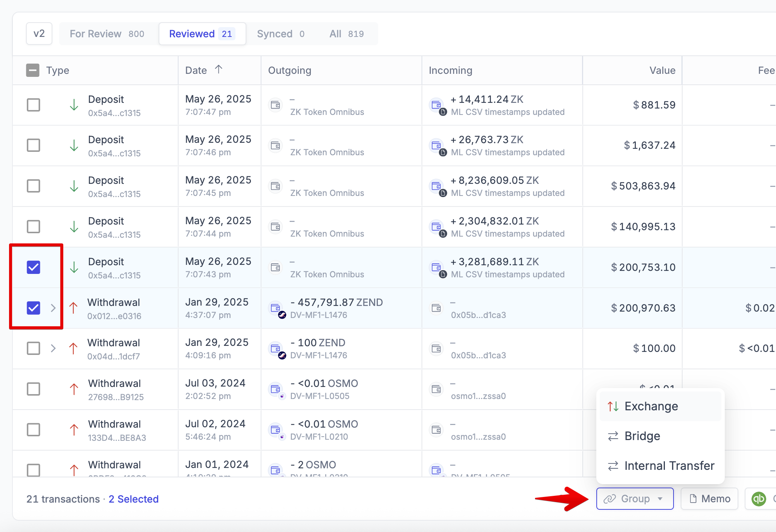Expand the 457,791.87 ZEND withdrawal row
Image resolution: width=776 pixels, height=532 pixels.
(53, 308)
